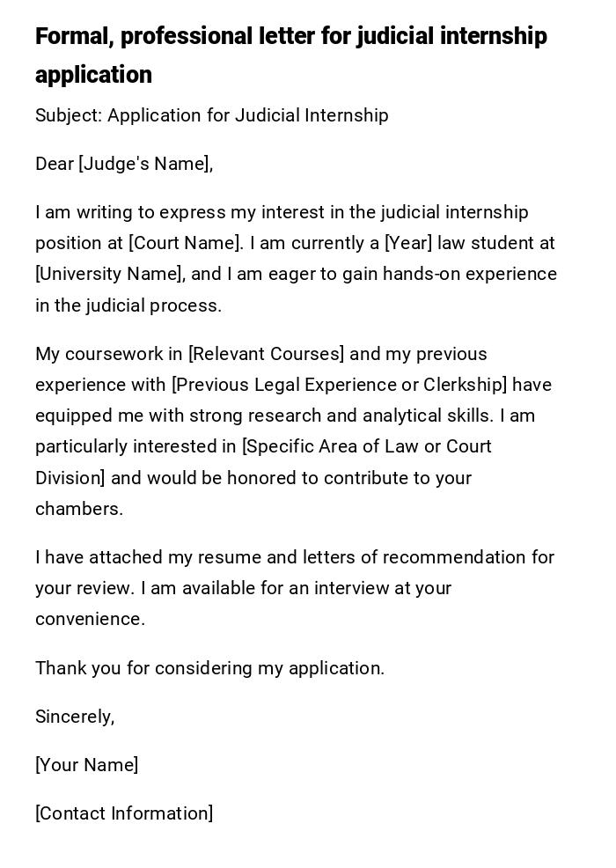Click the word "chambers."

[79, 509]
